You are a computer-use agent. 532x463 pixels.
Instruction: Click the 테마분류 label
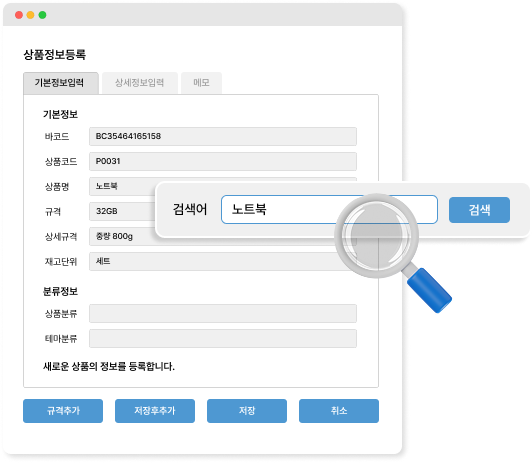coord(61,339)
